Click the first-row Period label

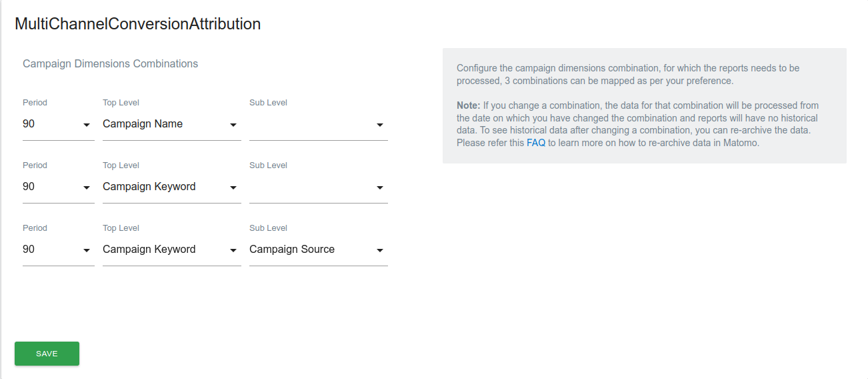pos(35,103)
